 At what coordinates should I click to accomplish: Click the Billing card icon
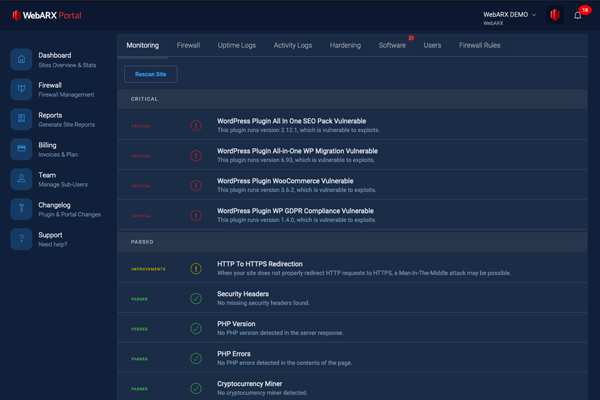(21, 149)
